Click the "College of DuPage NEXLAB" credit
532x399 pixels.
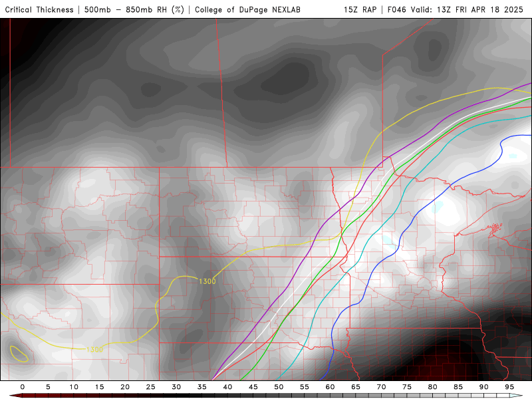[x=247, y=9]
